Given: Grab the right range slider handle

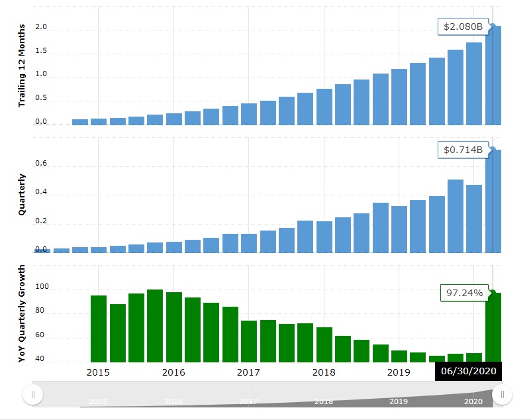Looking at the screenshot, I should pos(503,394).
